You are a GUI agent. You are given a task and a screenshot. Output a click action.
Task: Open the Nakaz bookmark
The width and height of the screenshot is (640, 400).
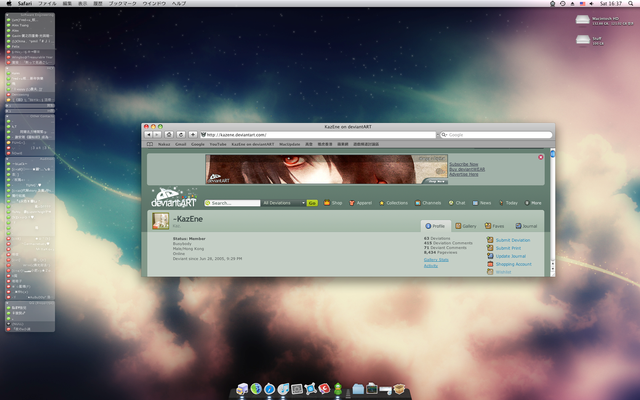pos(164,144)
